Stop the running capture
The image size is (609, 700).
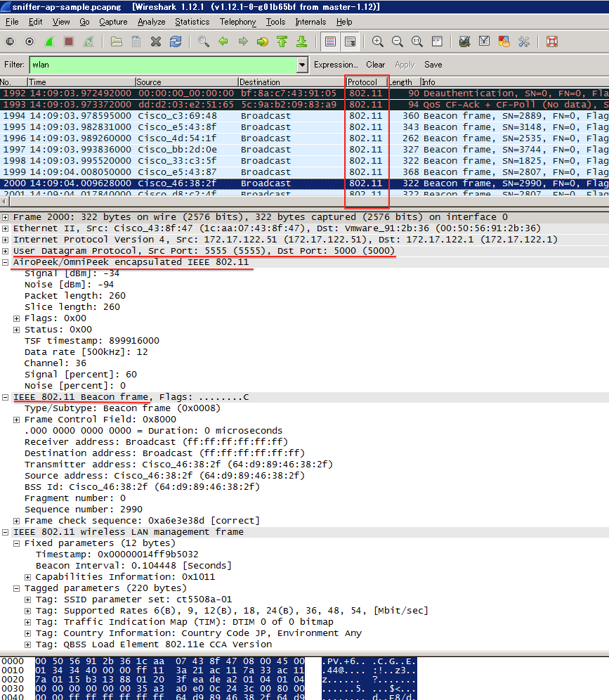pos(69,41)
